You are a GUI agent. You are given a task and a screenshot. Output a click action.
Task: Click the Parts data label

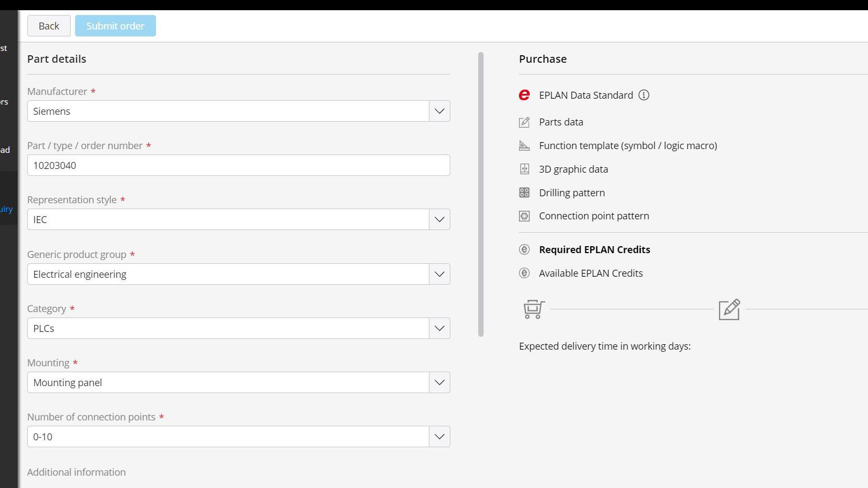click(561, 122)
